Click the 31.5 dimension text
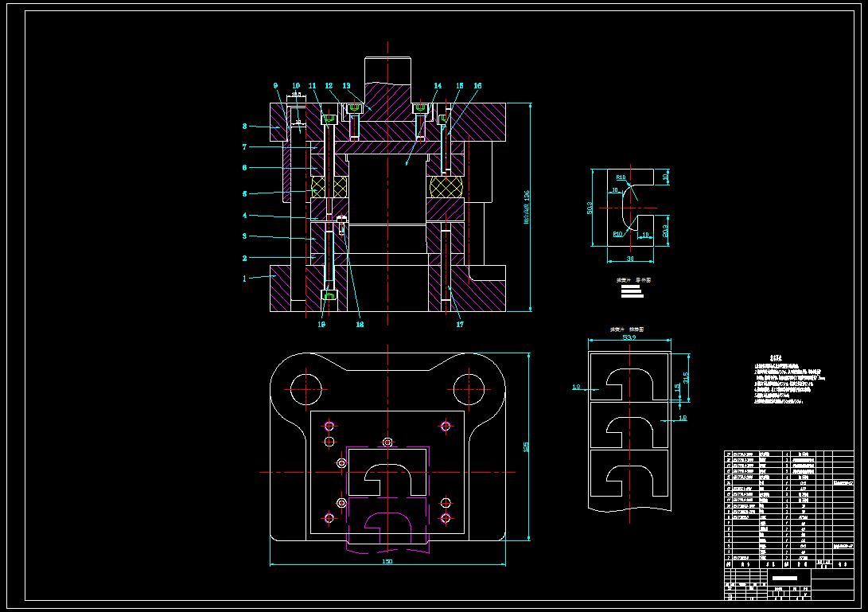Screen dimensions: 868x612 pos(686,378)
